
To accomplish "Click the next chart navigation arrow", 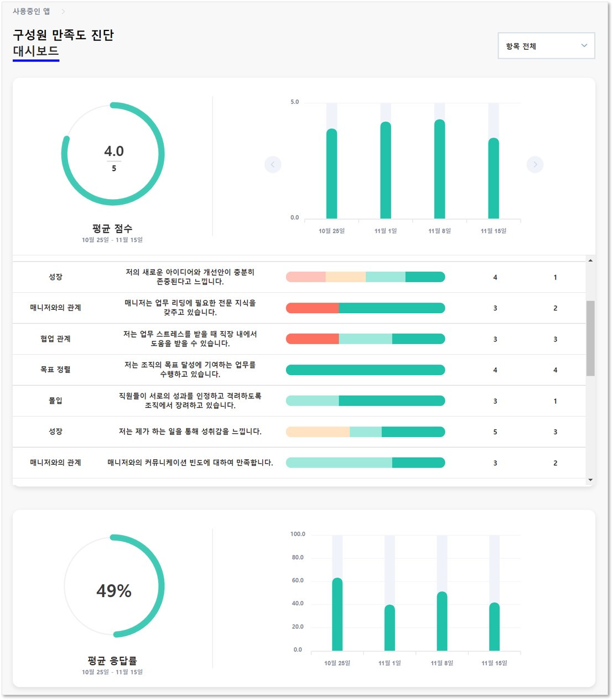I will point(534,164).
